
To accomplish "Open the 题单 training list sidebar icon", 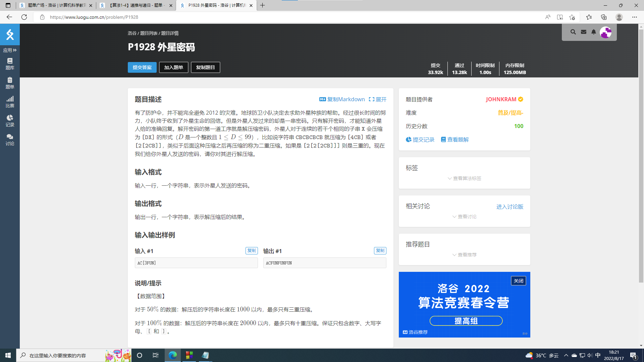I will click(10, 82).
